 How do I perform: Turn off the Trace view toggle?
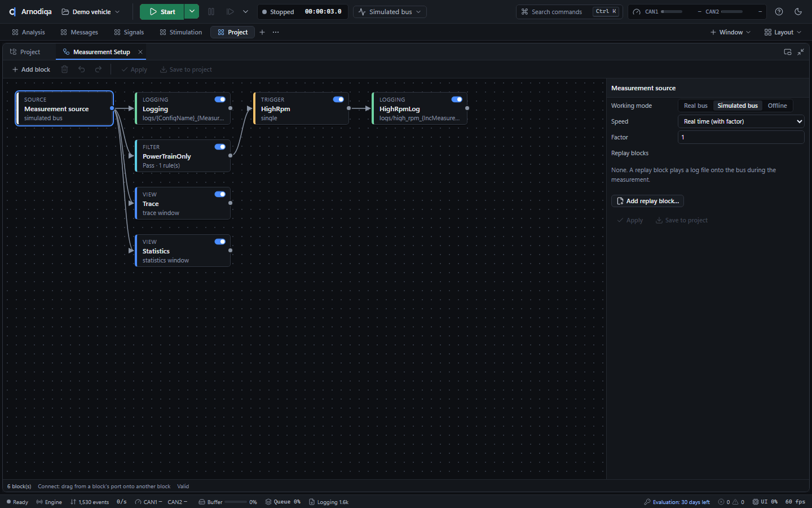click(x=220, y=194)
